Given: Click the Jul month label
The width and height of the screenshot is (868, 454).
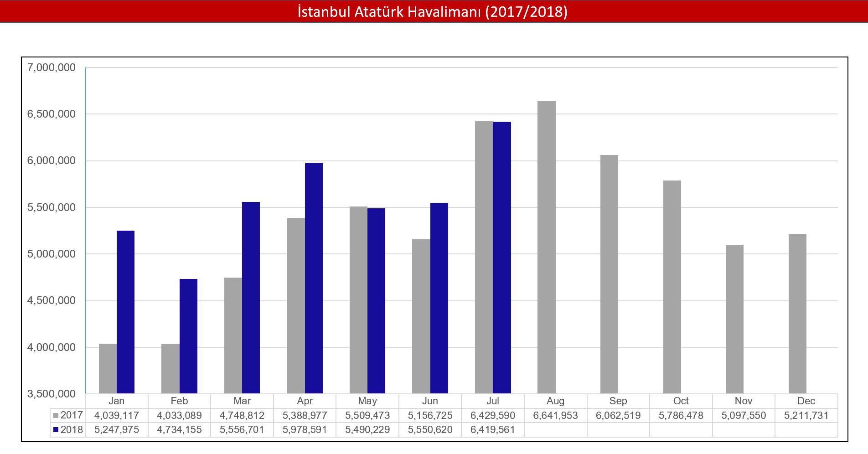Looking at the screenshot, I should pos(493,401).
